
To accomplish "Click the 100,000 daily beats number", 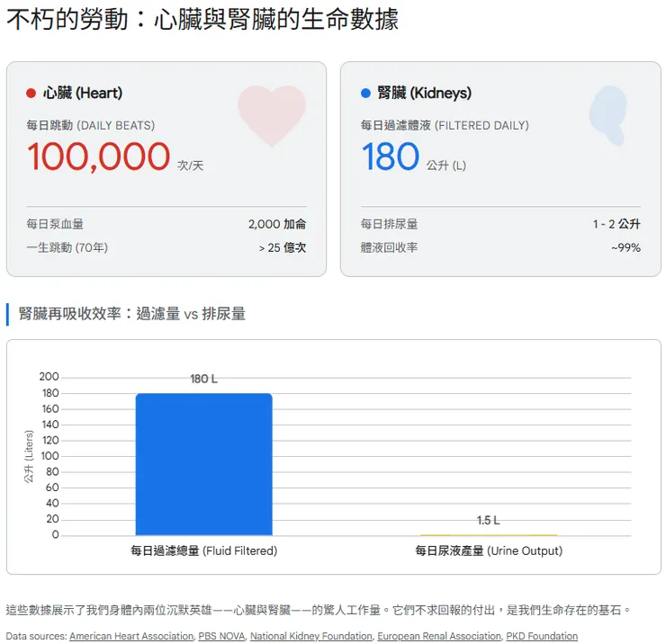I will (x=99, y=157).
